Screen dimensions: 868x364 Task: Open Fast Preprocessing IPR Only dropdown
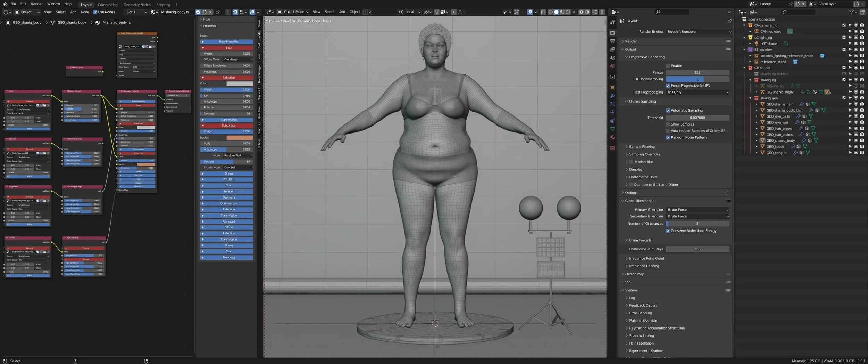(697, 92)
